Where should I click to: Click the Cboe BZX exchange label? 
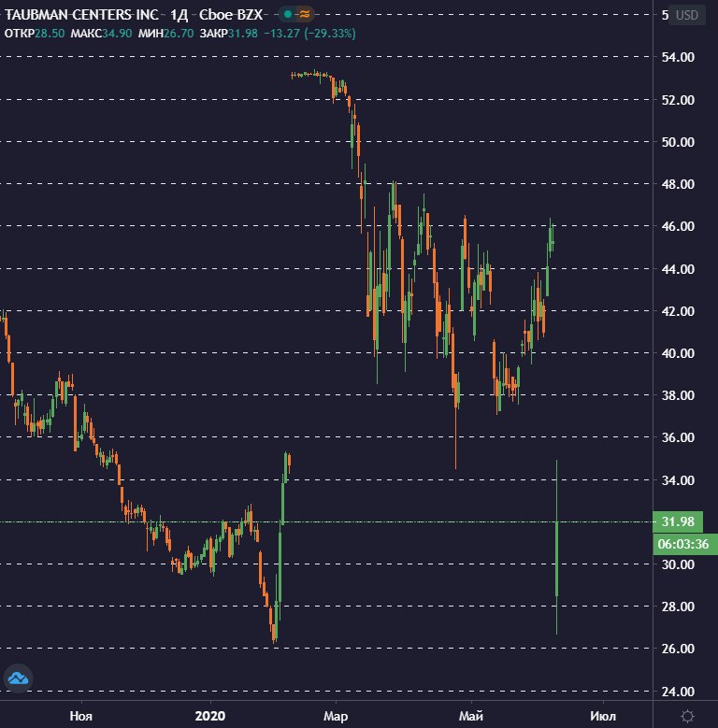(x=231, y=15)
